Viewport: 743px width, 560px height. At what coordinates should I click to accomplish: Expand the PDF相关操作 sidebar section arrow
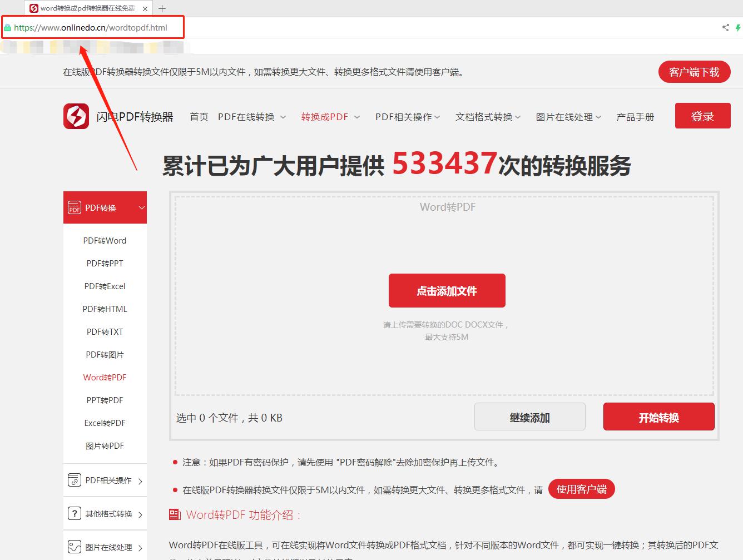tap(140, 481)
